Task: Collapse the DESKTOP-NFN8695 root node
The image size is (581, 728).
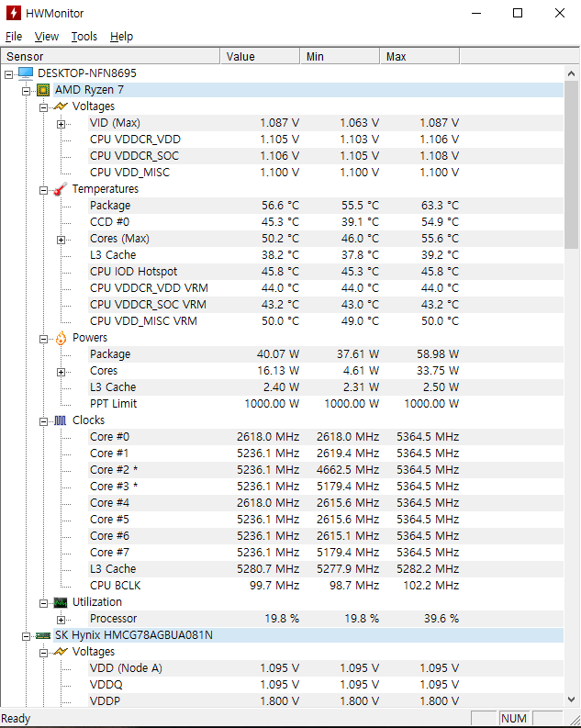Action: (x=9, y=74)
